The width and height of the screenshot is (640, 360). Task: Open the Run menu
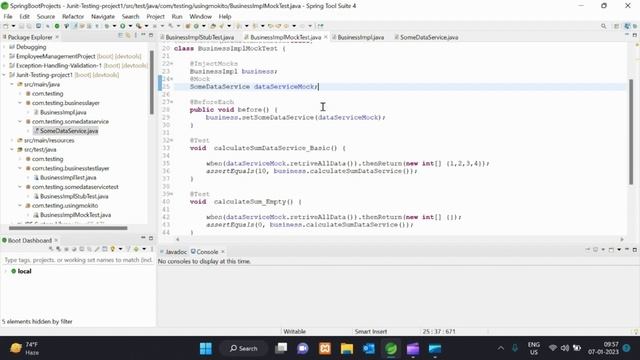pos(177,16)
